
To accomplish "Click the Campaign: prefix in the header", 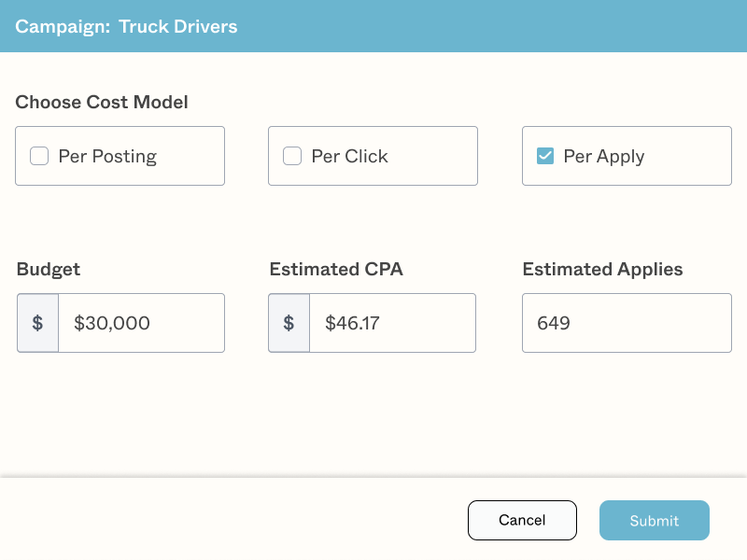I will point(62,26).
